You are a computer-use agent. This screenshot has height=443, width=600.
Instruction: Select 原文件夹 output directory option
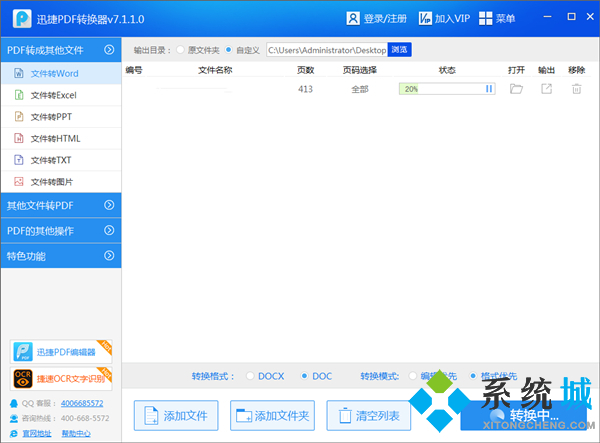pyautogui.click(x=181, y=50)
